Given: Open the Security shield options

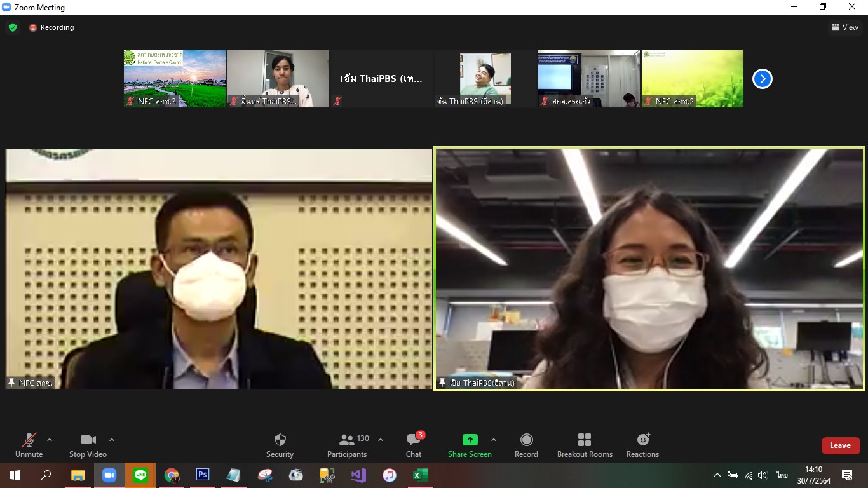Looking at the screenshot, I should [x=280, y=445].
